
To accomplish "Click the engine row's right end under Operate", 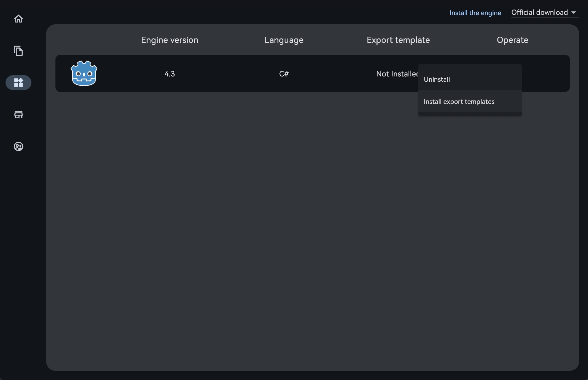I will (545, 74).
